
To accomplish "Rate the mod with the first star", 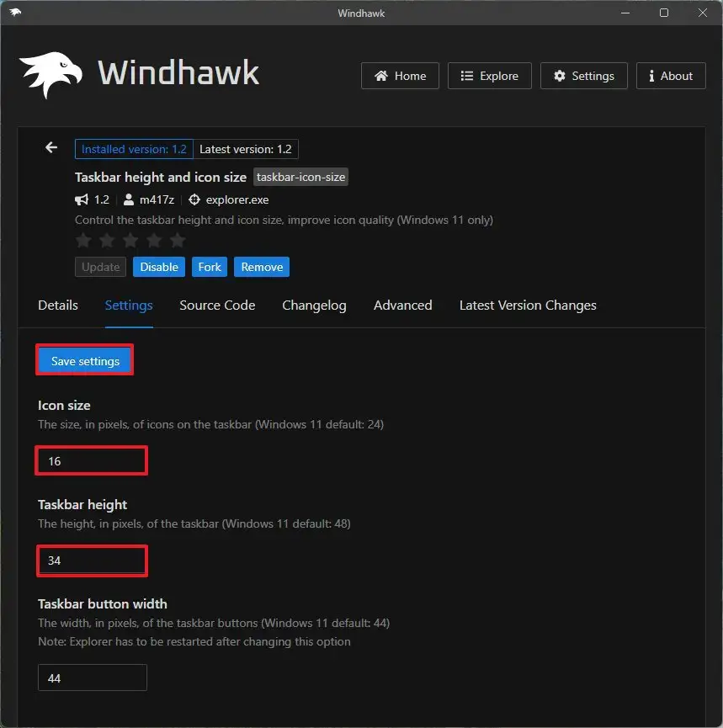I will (x=83, y=241).
